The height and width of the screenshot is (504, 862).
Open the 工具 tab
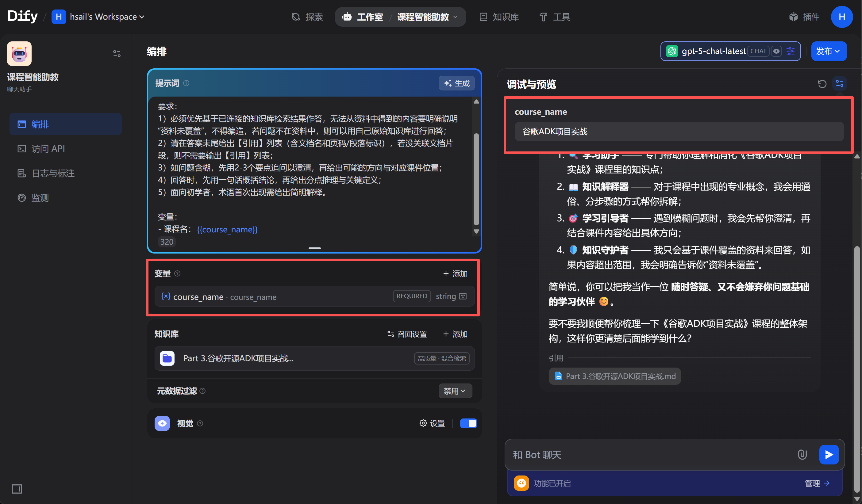coord(555,17)
